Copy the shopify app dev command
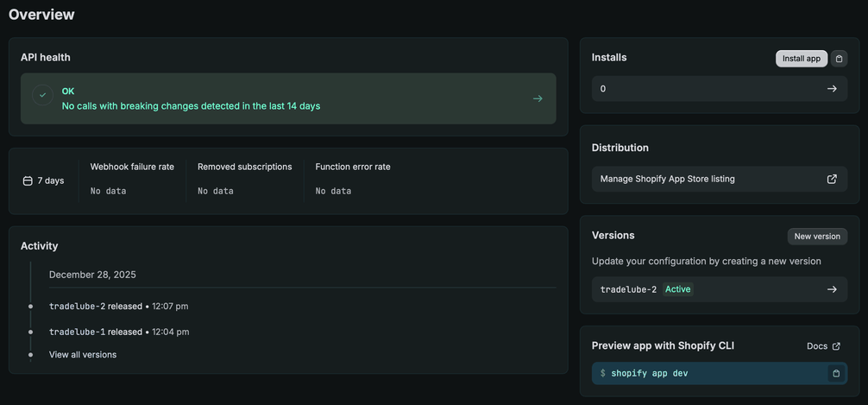 coord(836,373)
